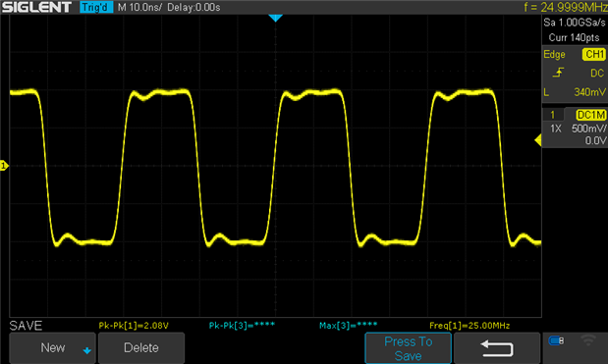608x364 pixels.
Task: Click the 1X probe attenuation label
Action: [x=556, y=129]
